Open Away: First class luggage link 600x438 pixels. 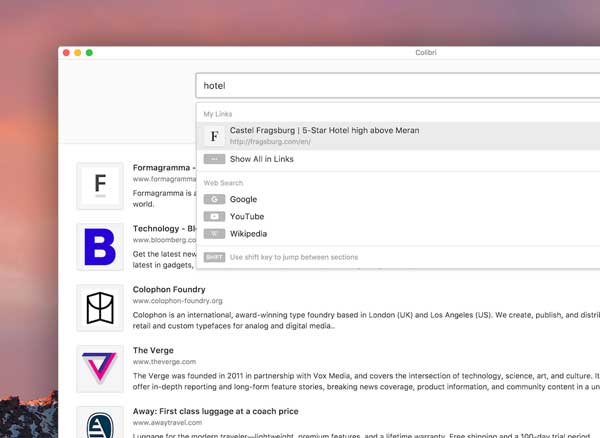pos(215,411)
